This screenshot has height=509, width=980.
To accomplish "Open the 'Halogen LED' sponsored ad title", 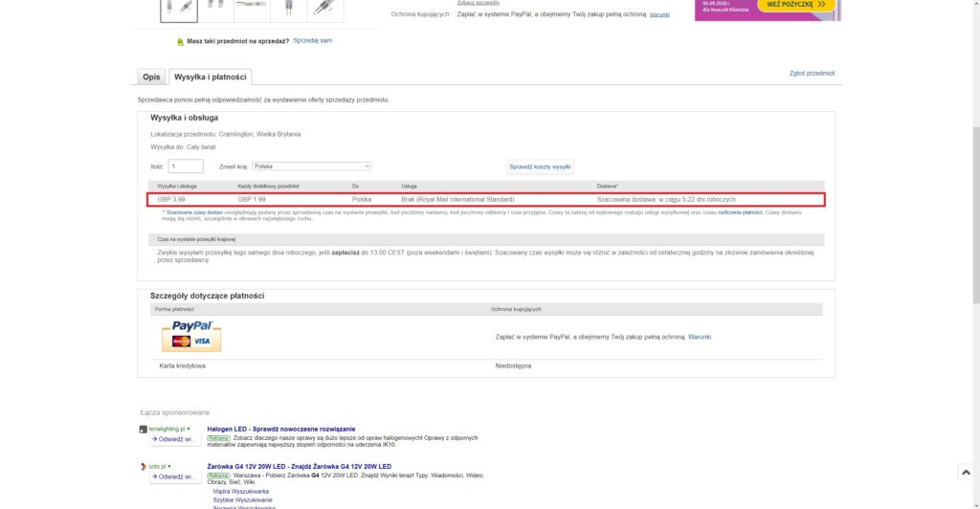I will [280, 428].
